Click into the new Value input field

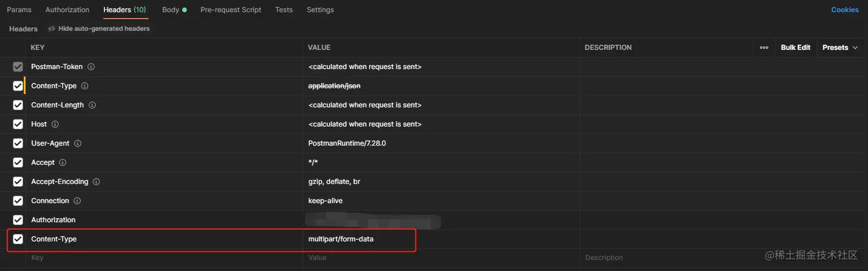tap(441, 258)
